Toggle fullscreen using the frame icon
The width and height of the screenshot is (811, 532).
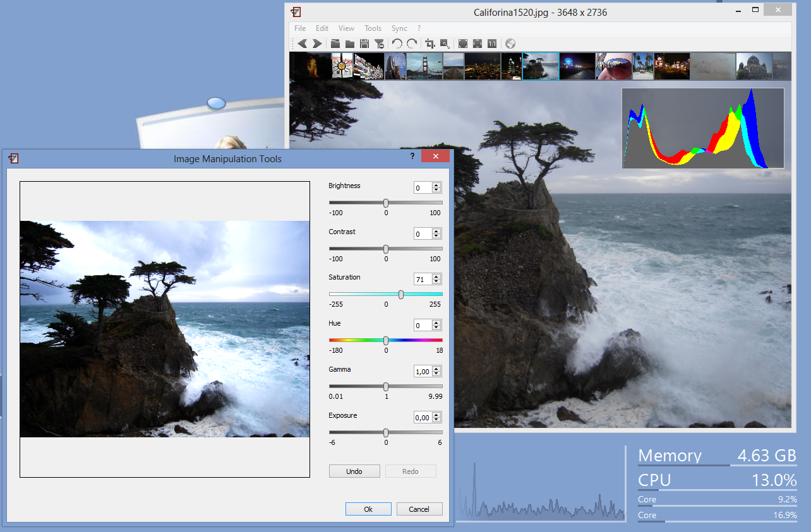[462, 44]
